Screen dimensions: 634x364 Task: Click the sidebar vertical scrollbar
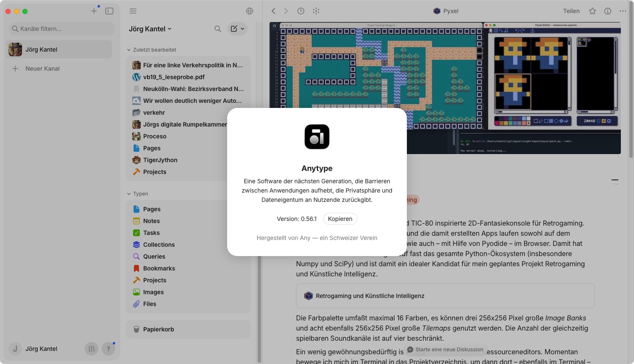pyautogui.click(x=259, y=309)
